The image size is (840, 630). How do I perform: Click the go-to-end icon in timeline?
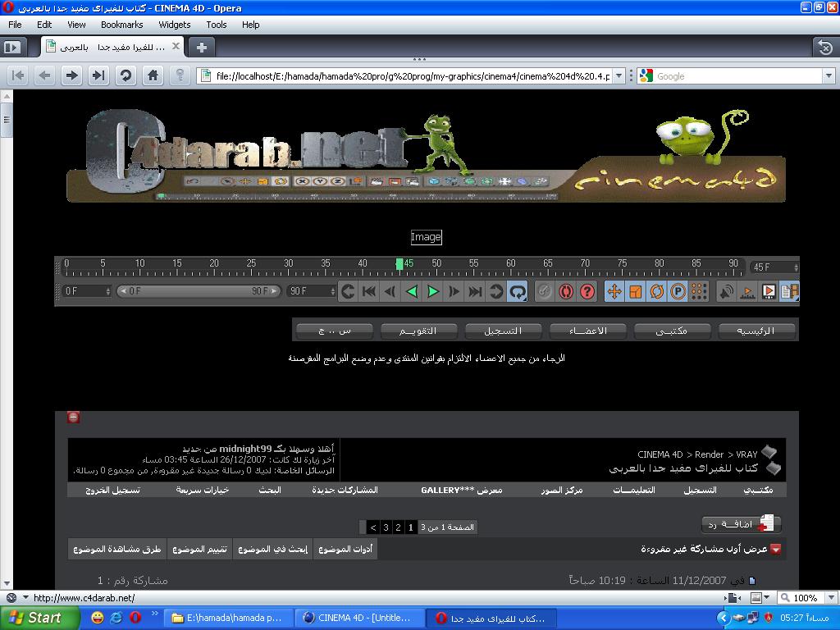(475, 291)
